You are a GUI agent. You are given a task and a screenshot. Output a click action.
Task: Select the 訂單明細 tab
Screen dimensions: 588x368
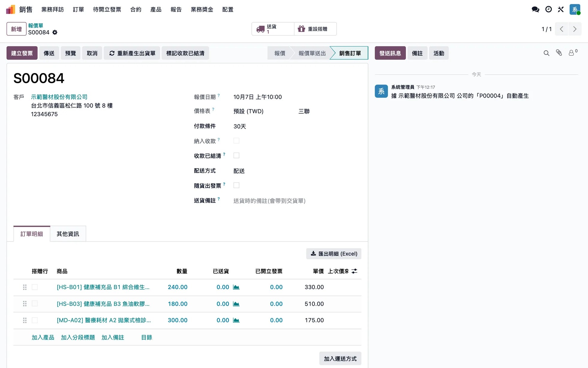32,234
